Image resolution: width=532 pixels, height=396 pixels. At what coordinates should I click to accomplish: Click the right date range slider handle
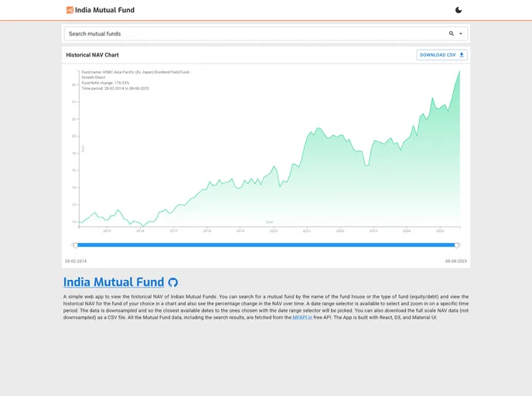(457, 245)
